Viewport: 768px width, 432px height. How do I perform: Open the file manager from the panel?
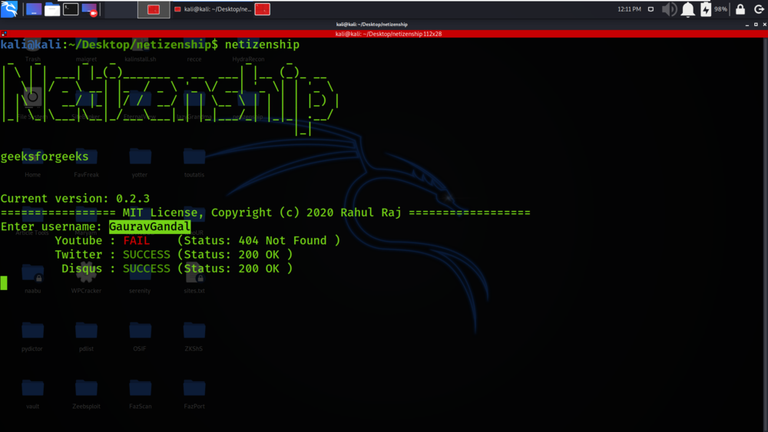52,9
